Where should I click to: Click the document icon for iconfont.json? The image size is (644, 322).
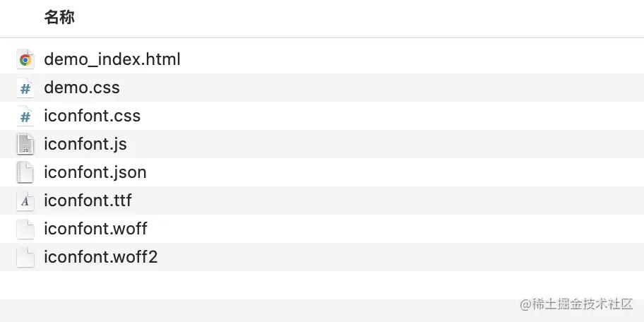tap(25, 173)
